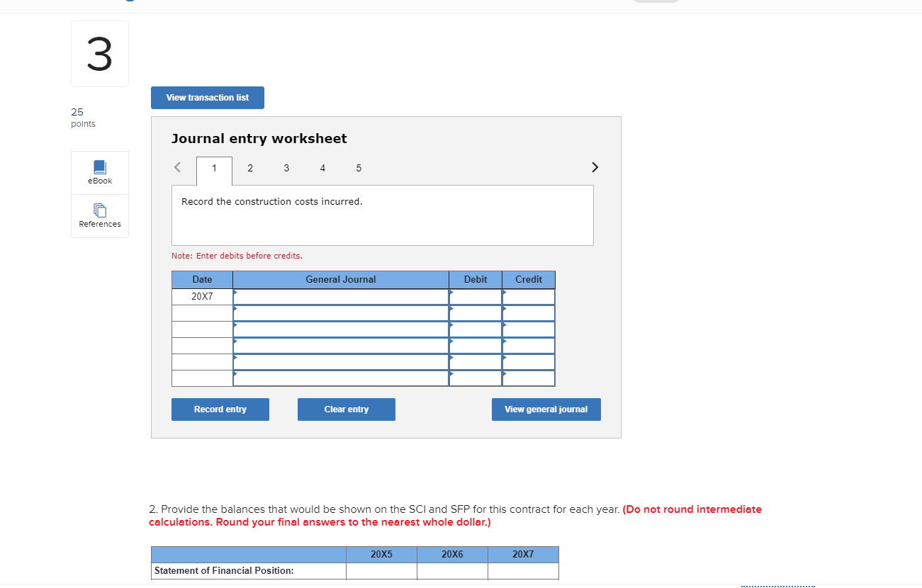Open the eBook resource
This screenshot has height=588, width=922.
(99, 172)
